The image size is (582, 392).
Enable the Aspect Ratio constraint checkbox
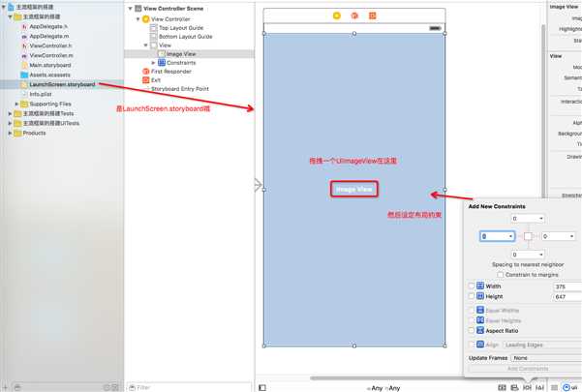pyautogui.click(x=472, y=330)
